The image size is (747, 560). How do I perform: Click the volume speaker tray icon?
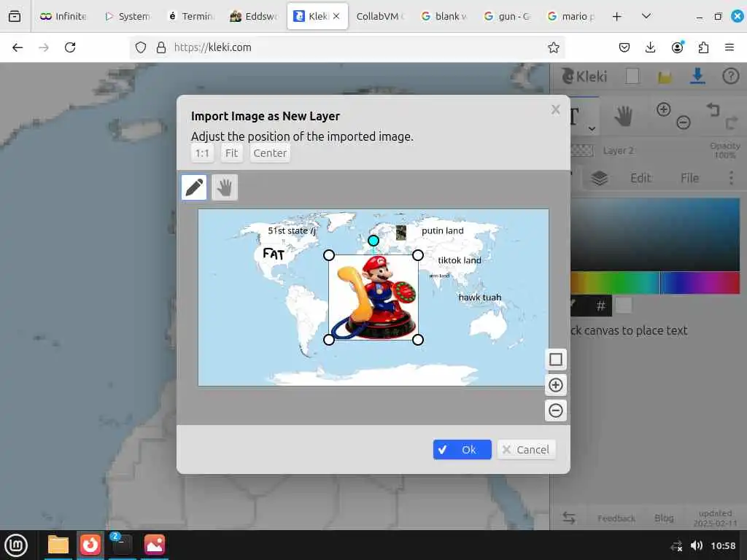(x=697, y=545)
